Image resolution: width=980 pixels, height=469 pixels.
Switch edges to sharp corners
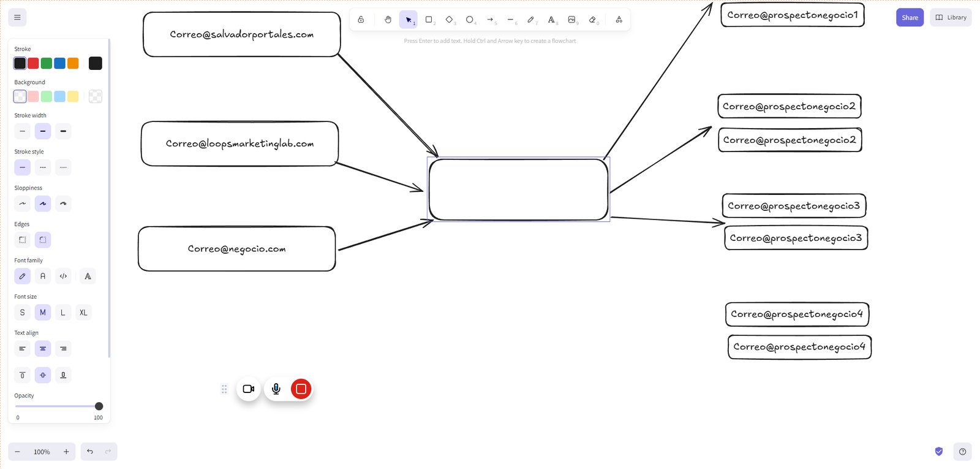click(23, 240)
